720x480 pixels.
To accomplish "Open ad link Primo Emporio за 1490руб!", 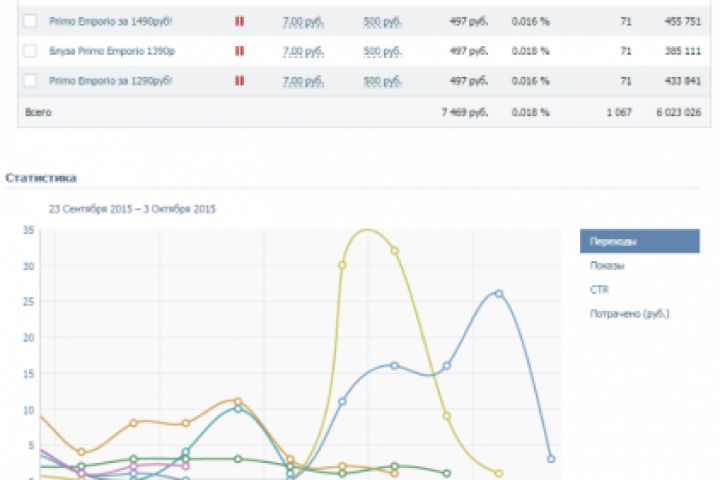I will [111, 21].
